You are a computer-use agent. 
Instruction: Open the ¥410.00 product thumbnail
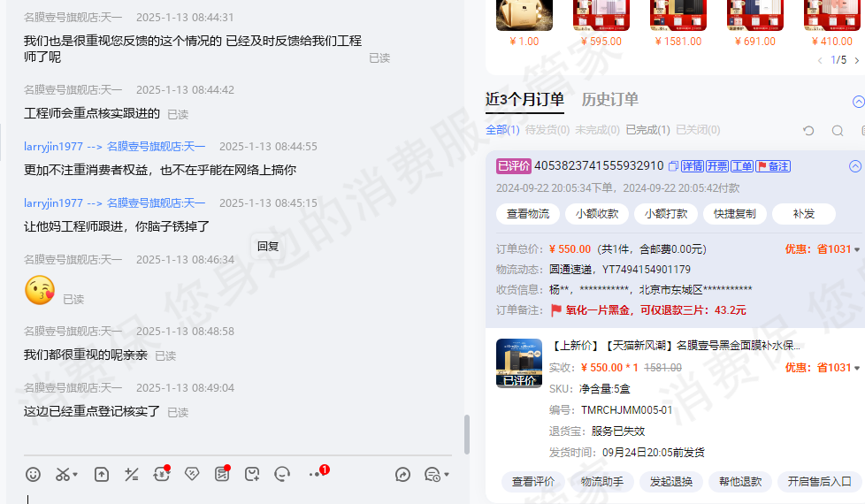click(x=832, y=15)
